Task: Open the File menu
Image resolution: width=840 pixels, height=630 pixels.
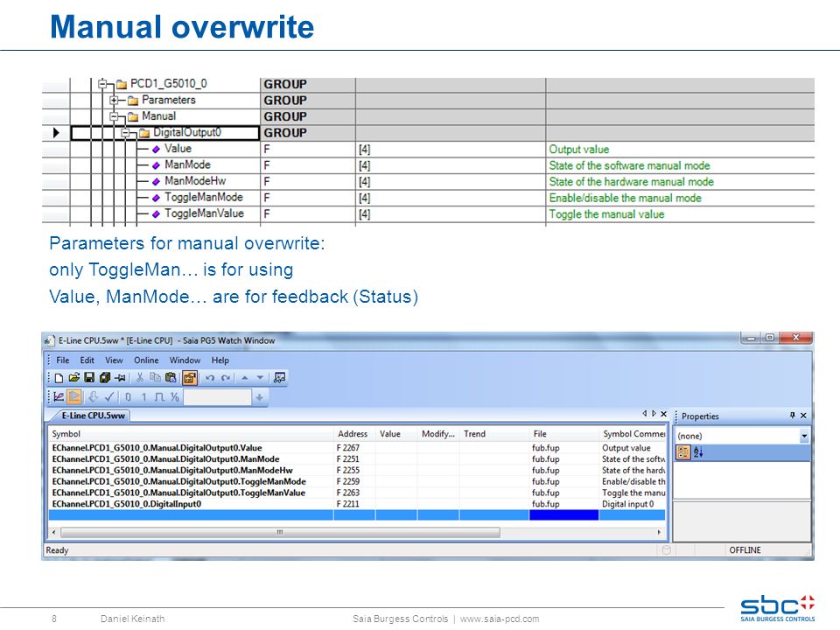Action: 63,360
